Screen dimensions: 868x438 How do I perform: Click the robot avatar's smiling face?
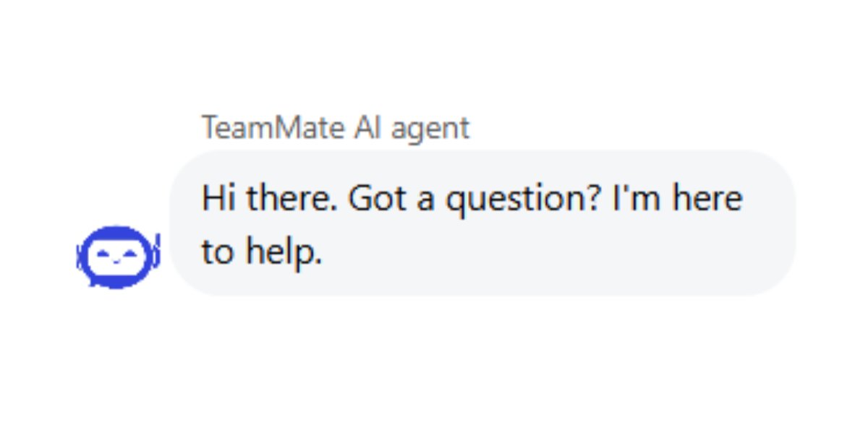point(118,256)
